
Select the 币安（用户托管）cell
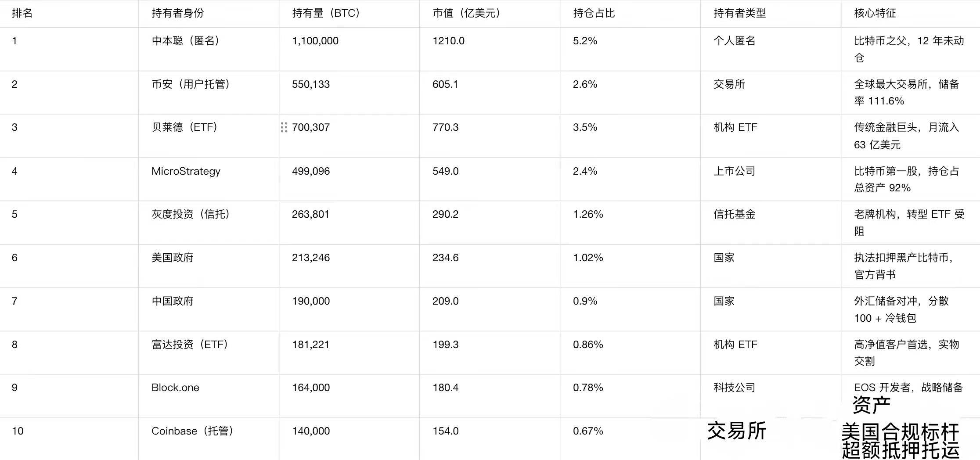[191, 84]
